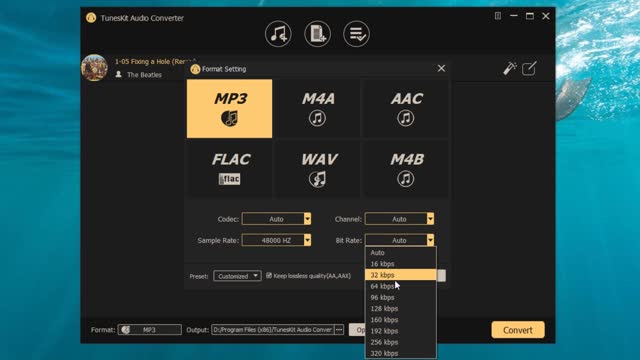Viewport: 640px width, 360px height.
Task: Toggle Keep lossless quality checkbox
Action: pyautogui.click(x=269, y=276)
